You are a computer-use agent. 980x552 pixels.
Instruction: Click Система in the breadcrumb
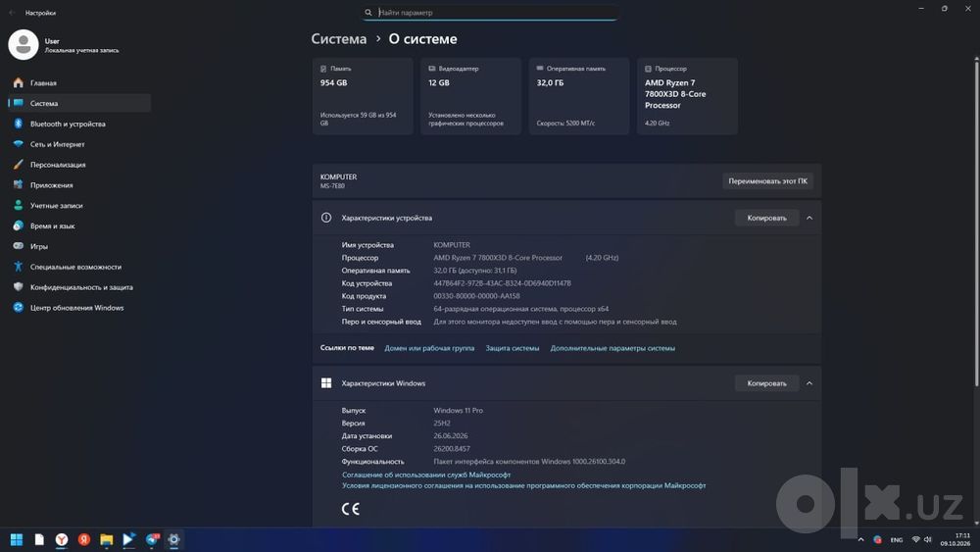click(x=339, y=39)
